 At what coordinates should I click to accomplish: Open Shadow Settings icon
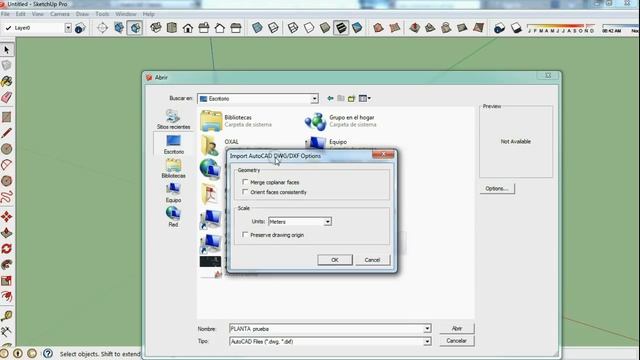click(500, 28)
